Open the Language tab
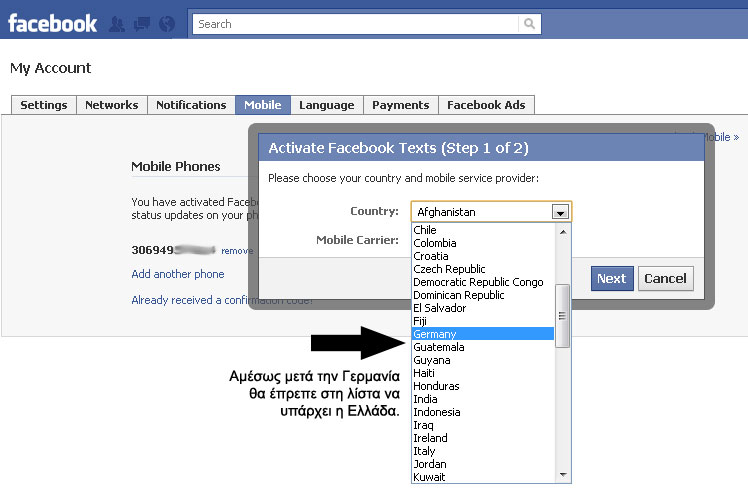 (327, 105)
